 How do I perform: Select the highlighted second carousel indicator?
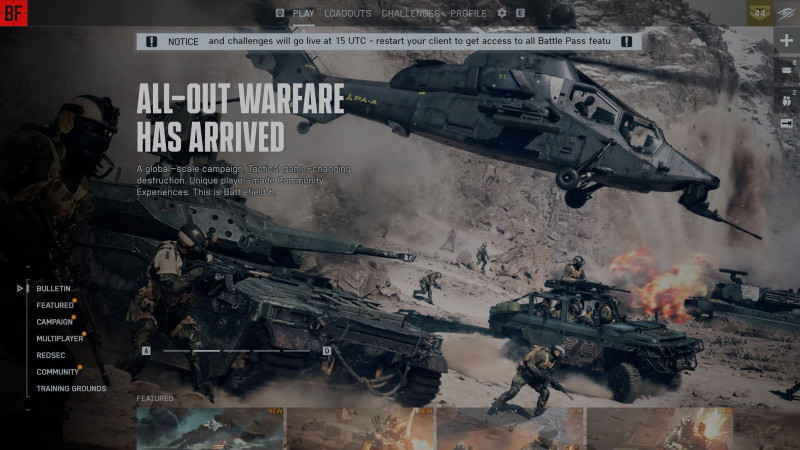(206, 351)
